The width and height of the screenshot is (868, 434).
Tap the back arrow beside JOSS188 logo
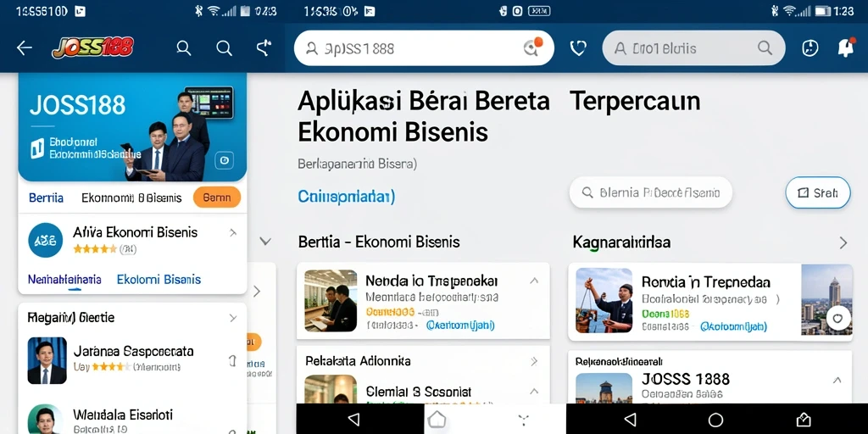25,48
